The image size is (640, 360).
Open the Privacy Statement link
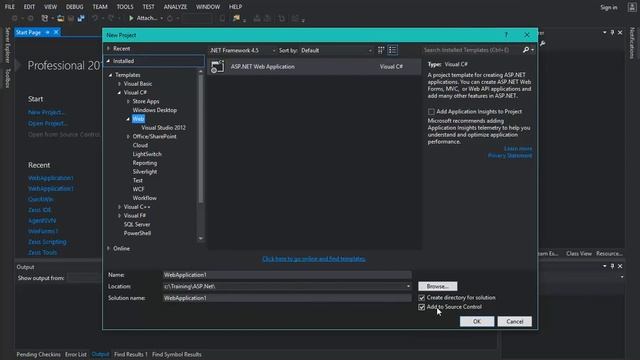pyautogui.click(x=510, y=156)
